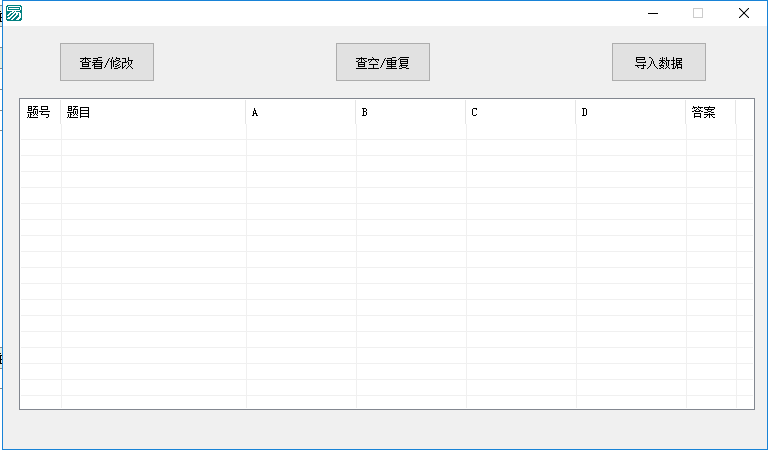Click first empty cell under column D
The height and width of the screenshot is (452, 770).
pos(631,132)
